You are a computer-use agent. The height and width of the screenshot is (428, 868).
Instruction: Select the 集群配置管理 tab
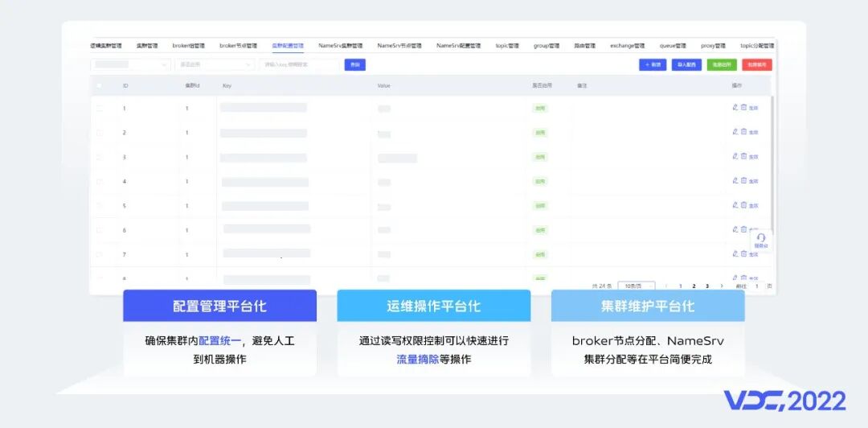click(x=288, y=46)
